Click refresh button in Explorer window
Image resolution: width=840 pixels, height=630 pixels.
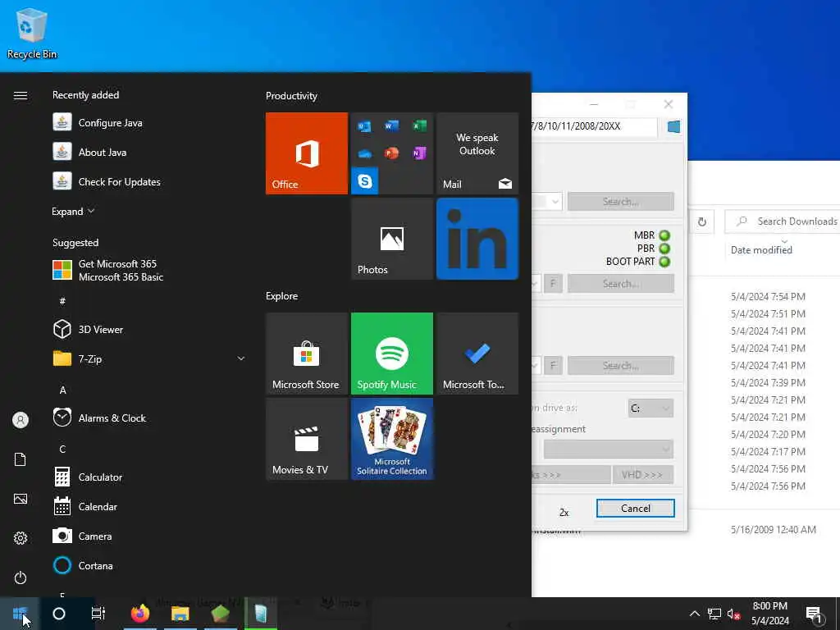[x=702, y=221]
